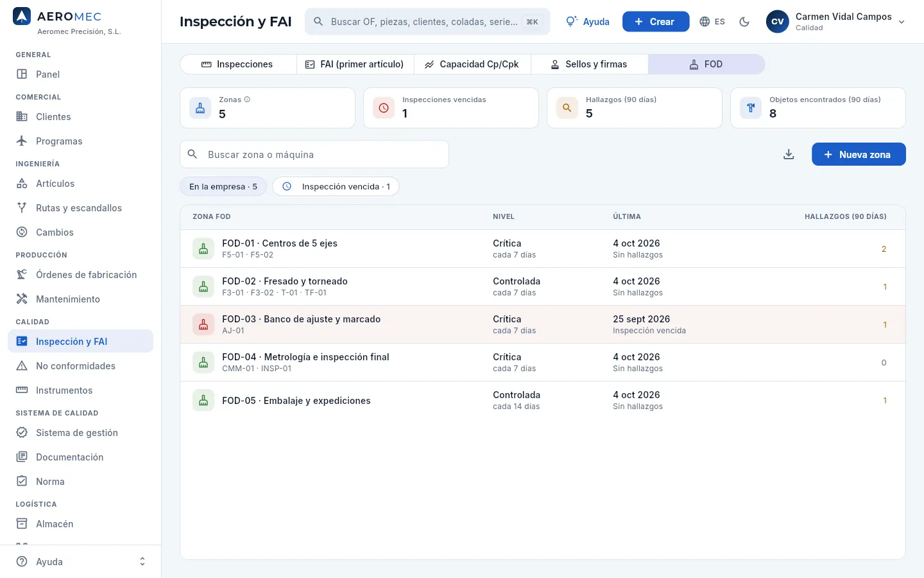The height and width of the screenshot is (578, 924).
Task: Switch to Capacidad Cp/Cpk tab
Action: [472, 64]
